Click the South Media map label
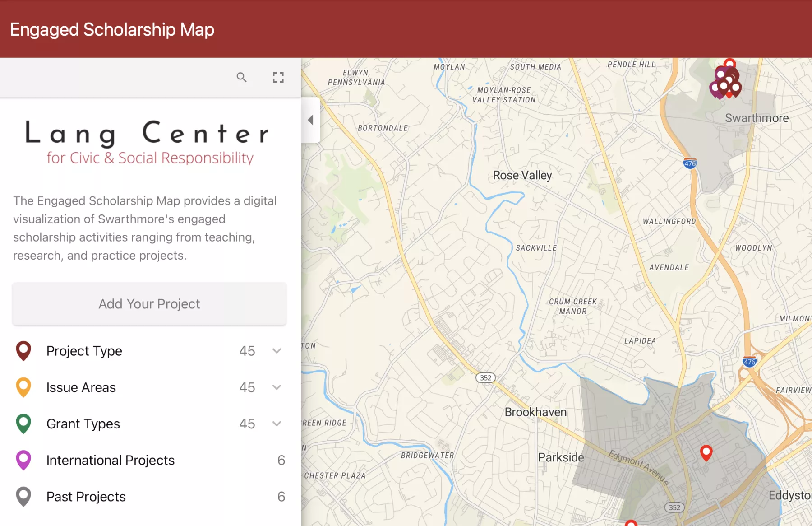Image resolution: width=812 pixels, height=526 pixels. 535,67
